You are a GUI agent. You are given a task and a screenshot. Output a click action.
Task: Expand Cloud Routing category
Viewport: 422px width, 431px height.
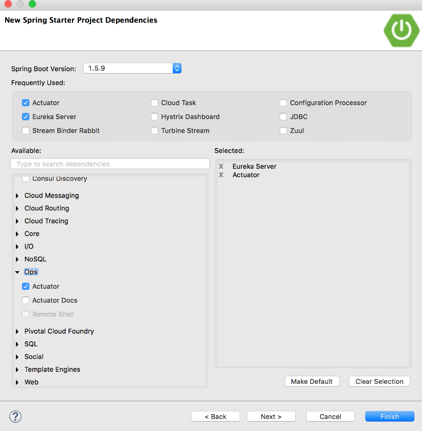17,208
